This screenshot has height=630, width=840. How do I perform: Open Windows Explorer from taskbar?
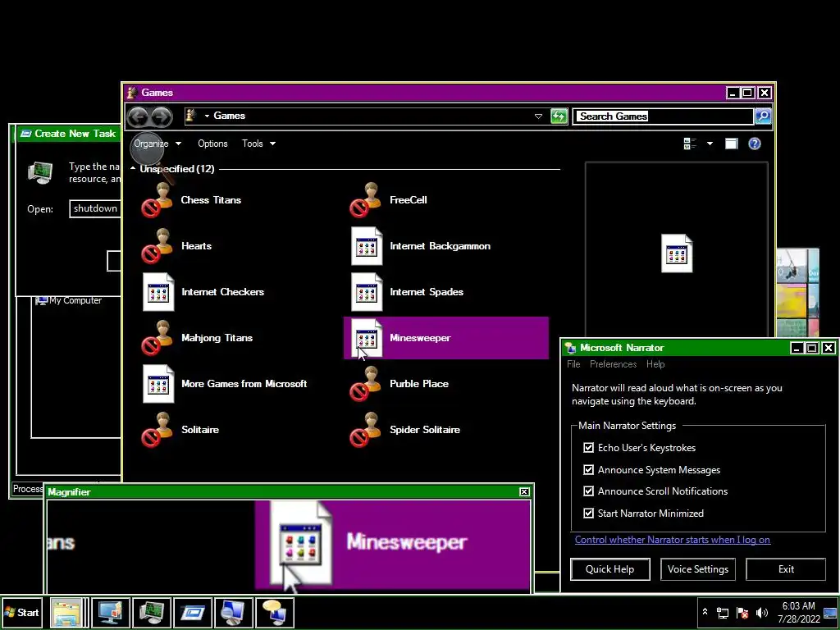(67, 613)
